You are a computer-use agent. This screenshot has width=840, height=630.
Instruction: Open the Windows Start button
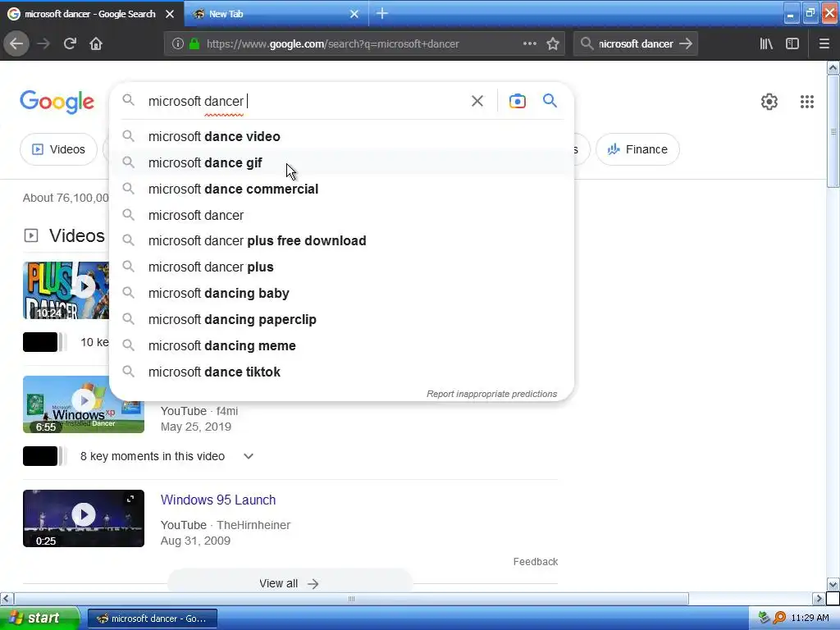[x=39, y=618]
